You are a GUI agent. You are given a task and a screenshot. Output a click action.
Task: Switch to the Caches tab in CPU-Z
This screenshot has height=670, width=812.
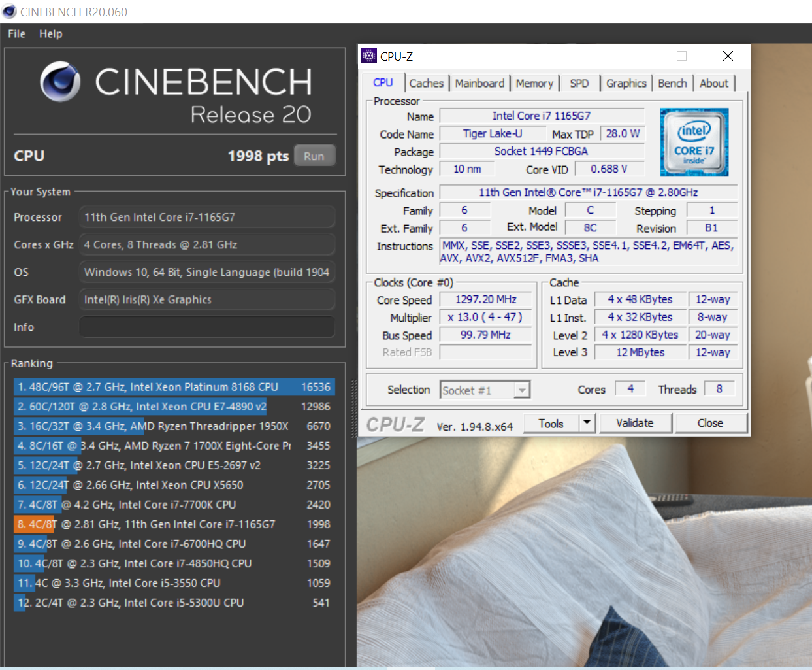426,83
